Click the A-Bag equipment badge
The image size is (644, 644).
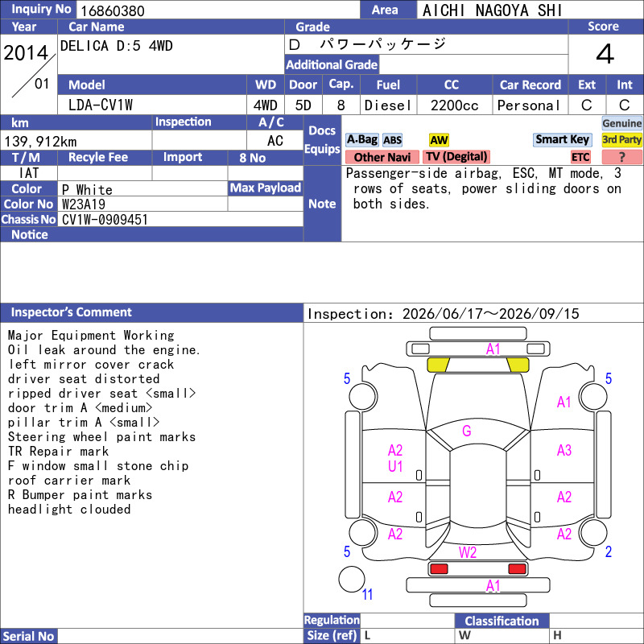click(x=361, y=139)
